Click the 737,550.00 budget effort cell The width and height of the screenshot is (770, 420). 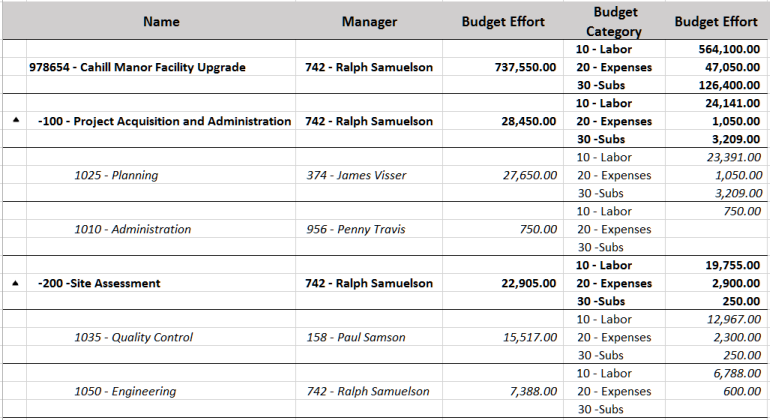pos(520,68)
